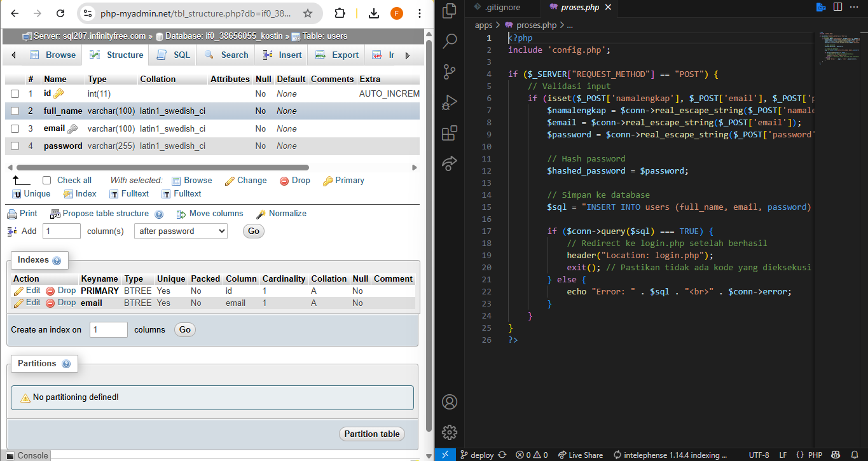Image resolution: width=868 pixels, height=461 pixels.
Task: Open the phpMyAdmin Console bar
Action: click(x=25, y=455)
